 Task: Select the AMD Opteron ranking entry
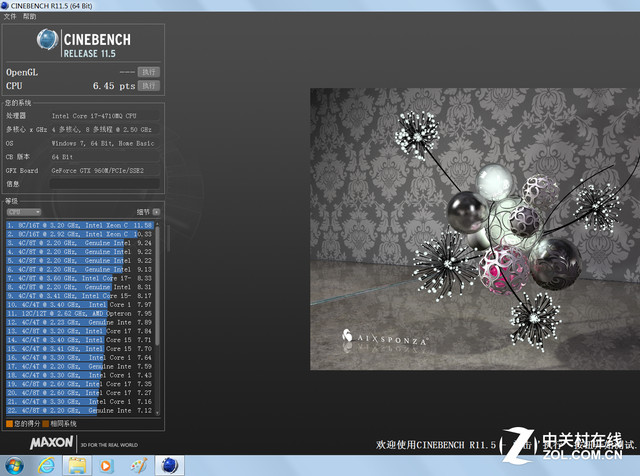(80, 313)
